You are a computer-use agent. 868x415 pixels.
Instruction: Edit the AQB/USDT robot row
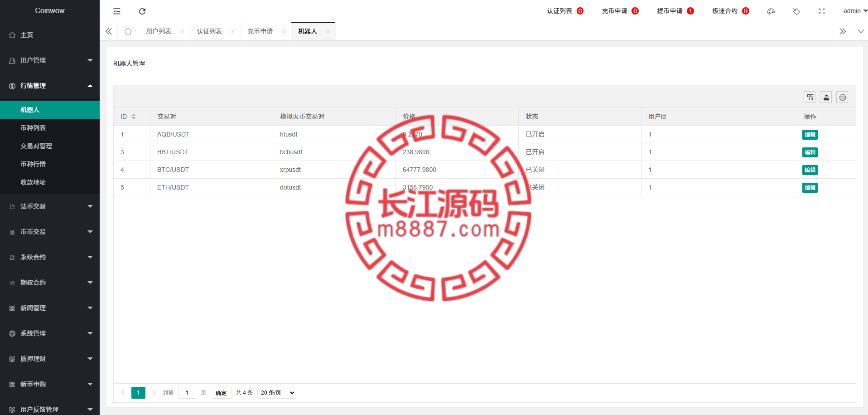click(x=810, y=135)
